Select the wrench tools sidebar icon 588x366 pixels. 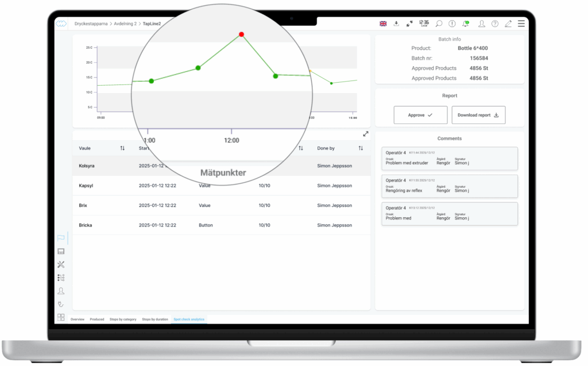click(61, 264)
